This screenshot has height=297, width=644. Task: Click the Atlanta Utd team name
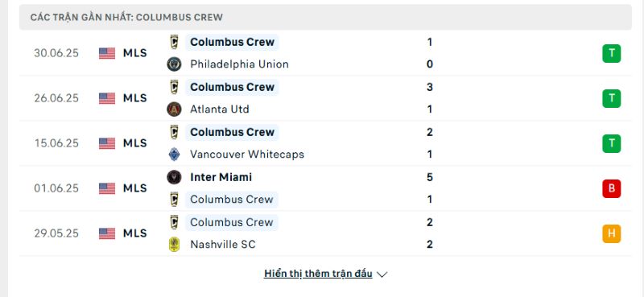tap(220, 109)
